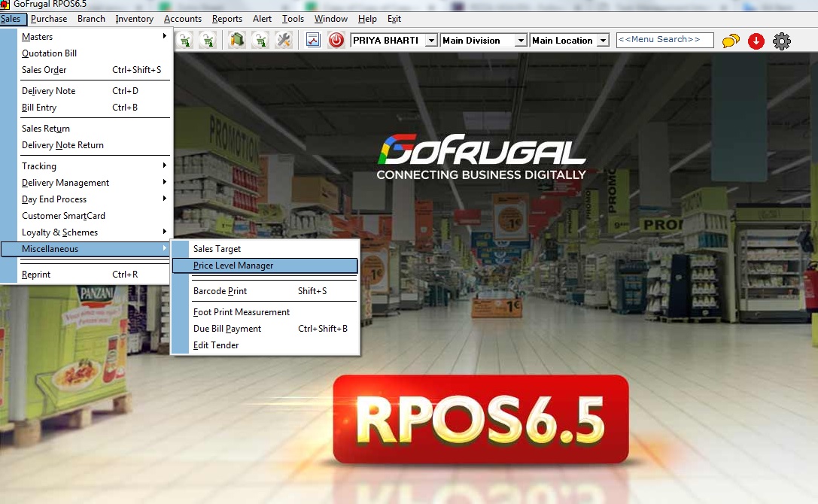
Task: Click the green building inventory toolbar icon
Action: 237,41
